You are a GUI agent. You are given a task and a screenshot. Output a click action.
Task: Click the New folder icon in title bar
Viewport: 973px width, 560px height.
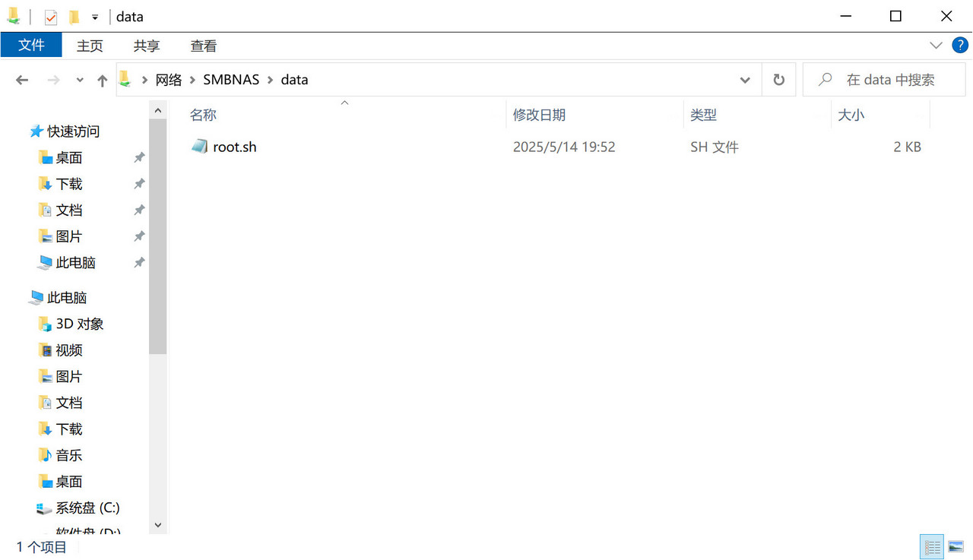pyautogui.click(x=74, y=17)
